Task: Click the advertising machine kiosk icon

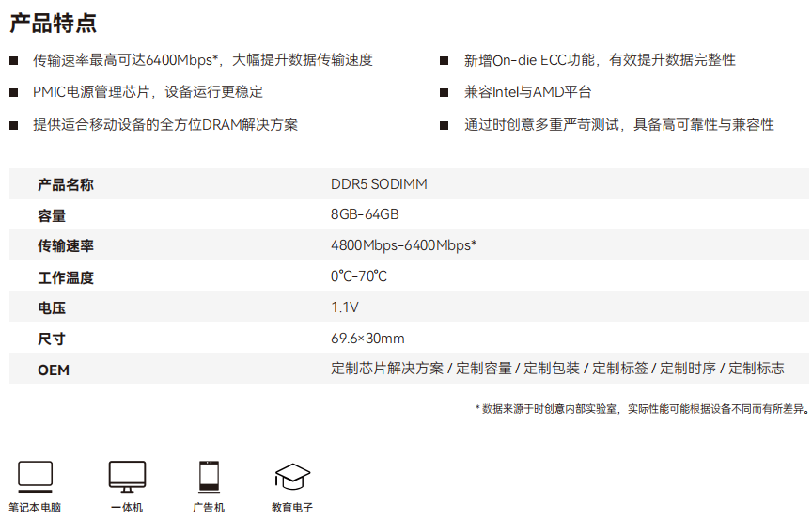Action: tap(209, 477)
